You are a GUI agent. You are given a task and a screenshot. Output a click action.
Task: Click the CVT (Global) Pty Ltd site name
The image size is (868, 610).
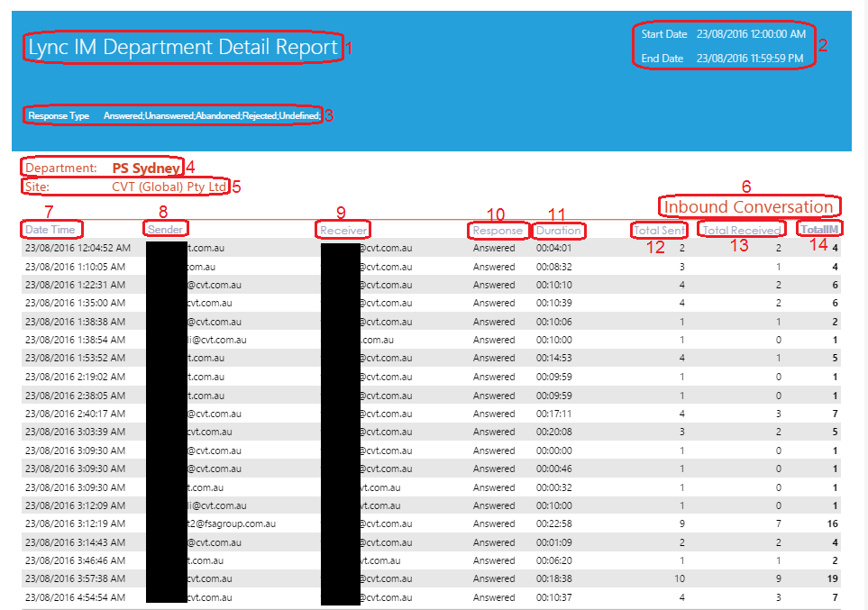[169, 187]
